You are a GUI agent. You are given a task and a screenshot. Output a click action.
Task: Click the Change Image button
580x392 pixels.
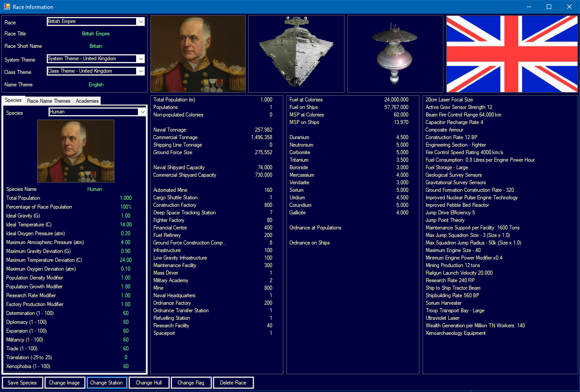click(64, 383)
